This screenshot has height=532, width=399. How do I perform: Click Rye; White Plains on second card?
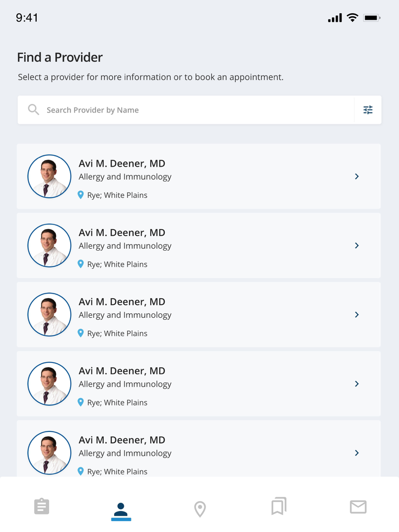[x=117, y=264]
